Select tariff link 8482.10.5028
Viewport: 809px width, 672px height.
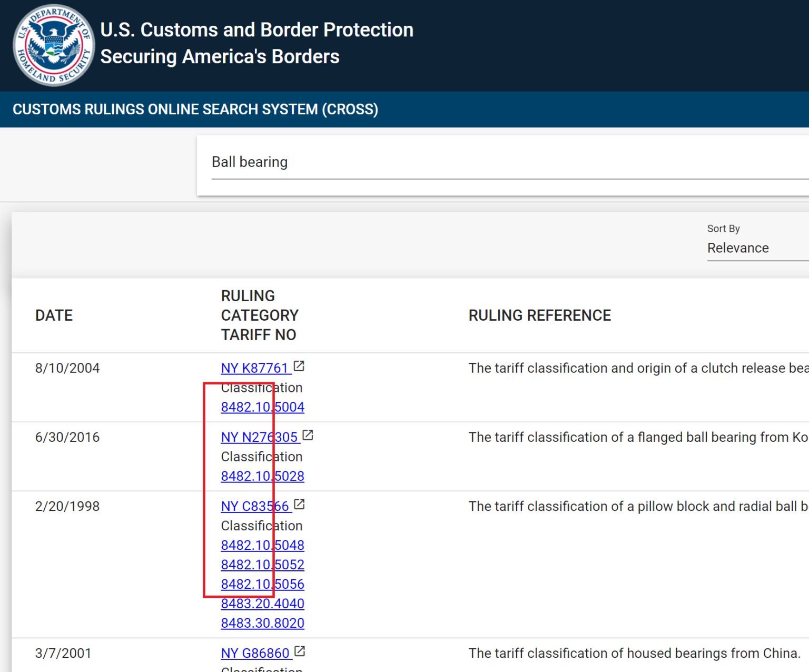point(262,476)
